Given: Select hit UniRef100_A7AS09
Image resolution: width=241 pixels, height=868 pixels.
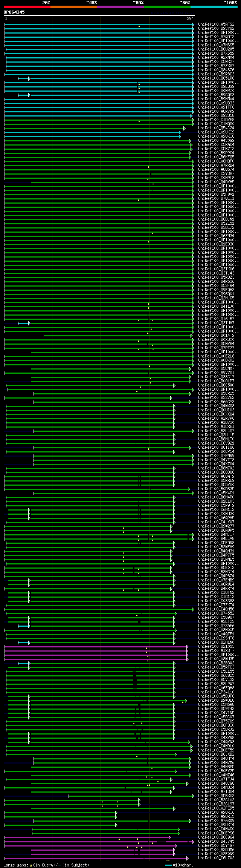Looking at the screenshot, I should coord(216,820).
